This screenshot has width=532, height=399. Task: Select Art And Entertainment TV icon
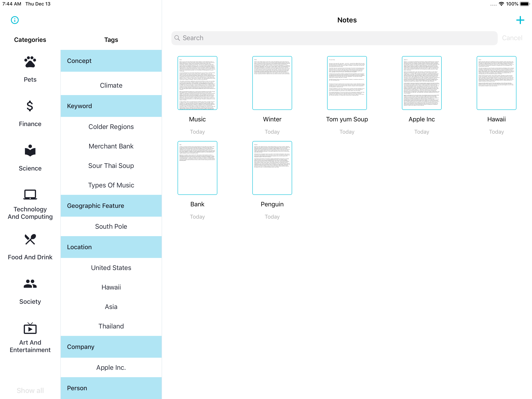[x=30, y=328]
